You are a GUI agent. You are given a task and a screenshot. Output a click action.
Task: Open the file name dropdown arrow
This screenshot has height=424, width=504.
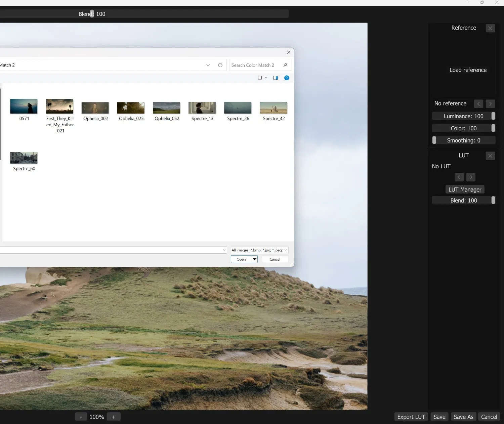224,250
